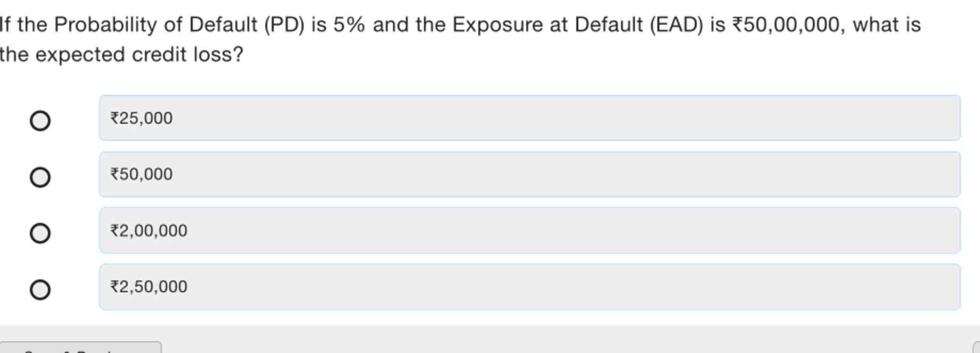The image size is (980, 353).
Task: Click the partially visible bottom-right button
Action: (x=976, y=348)
